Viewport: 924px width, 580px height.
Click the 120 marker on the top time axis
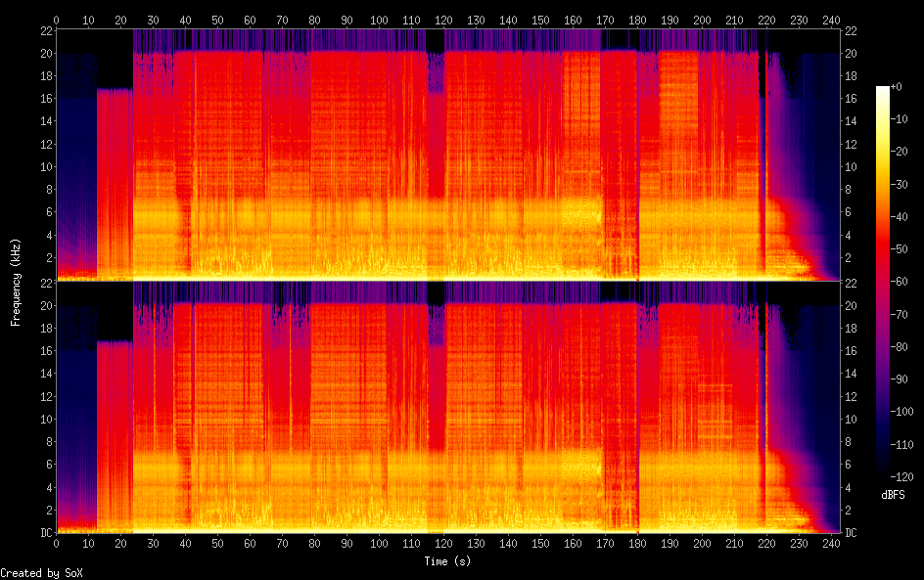coord(444,20)
